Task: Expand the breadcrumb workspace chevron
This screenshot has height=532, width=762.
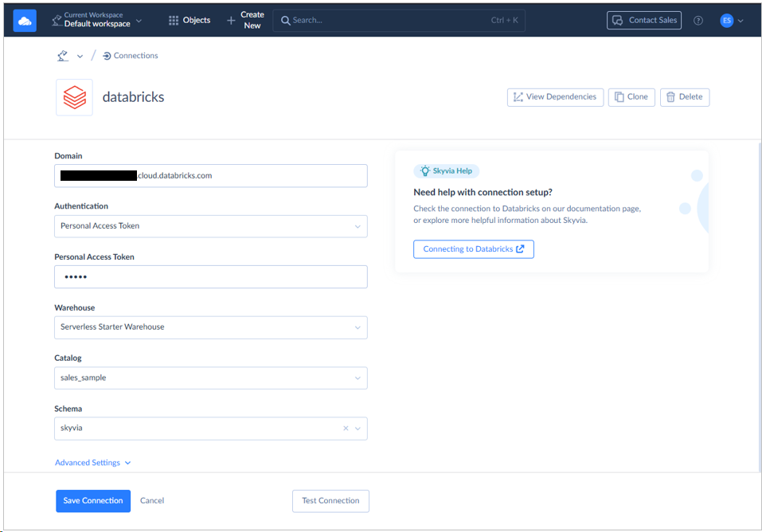Action: [x=80, y=57]
